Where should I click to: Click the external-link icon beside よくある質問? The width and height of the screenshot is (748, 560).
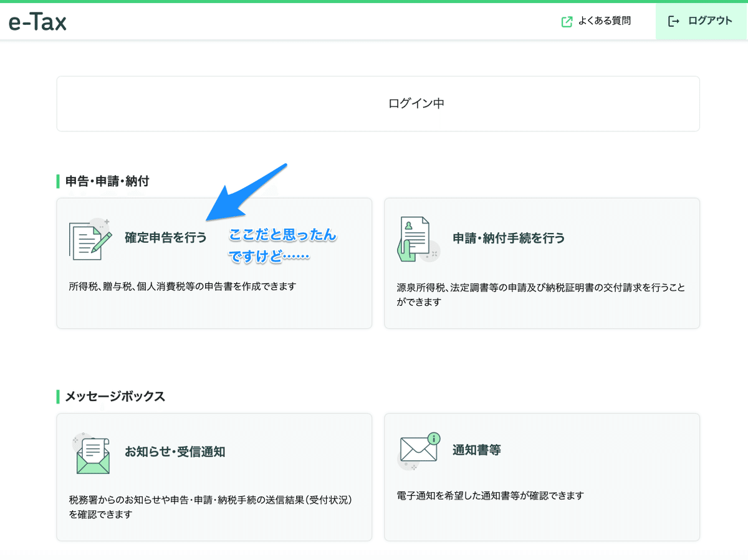(x=566, y=21)
